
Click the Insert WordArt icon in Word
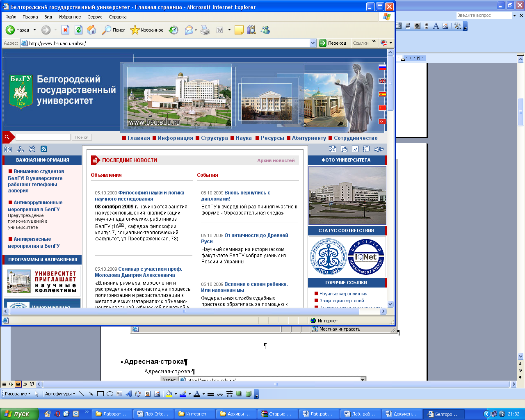pos(128,394)
